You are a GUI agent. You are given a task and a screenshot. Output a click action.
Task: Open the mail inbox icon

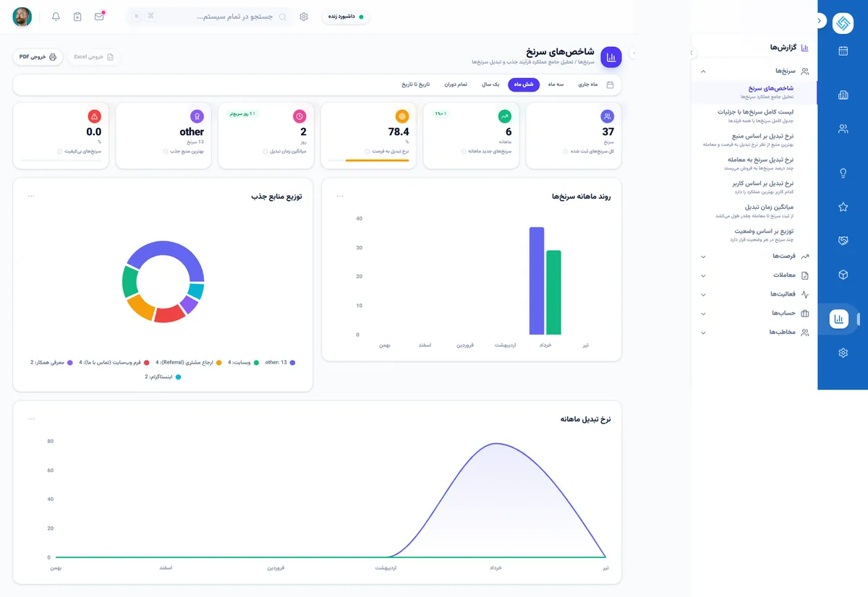(99, 17)
